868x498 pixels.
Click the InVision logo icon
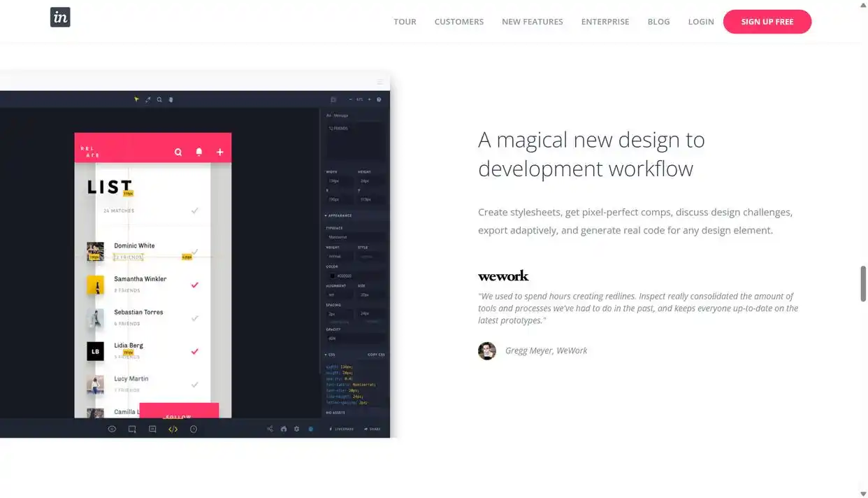(60, 17)
